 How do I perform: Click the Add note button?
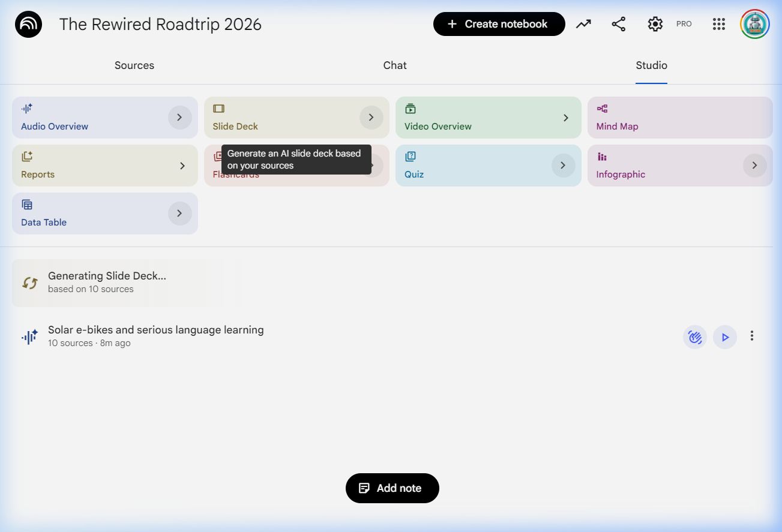[393, 488]
